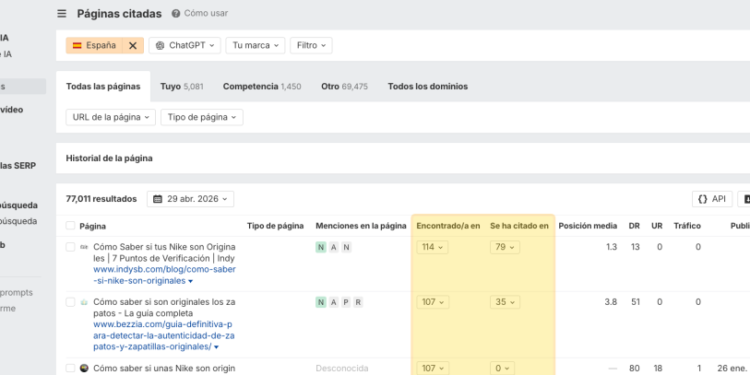Open the www.indysb.com blog URL link
This screenshot has height=375, width=750.
(x=165, y=275)
